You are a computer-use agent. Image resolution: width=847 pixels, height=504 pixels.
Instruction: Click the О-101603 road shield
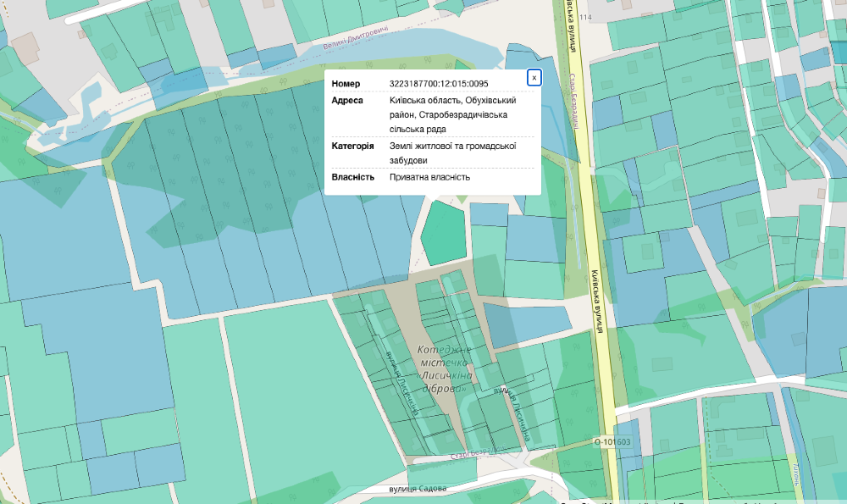point(612,442)
